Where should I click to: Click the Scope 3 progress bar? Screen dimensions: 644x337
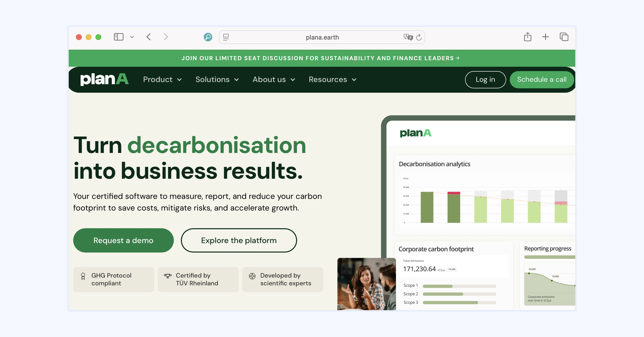[459, 303]
